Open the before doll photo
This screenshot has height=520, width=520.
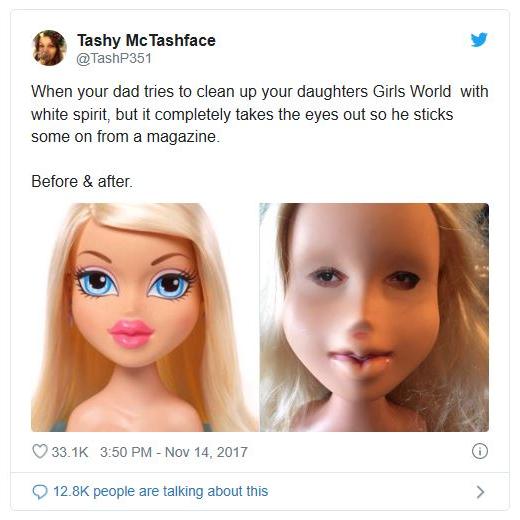tap(144, 317)
